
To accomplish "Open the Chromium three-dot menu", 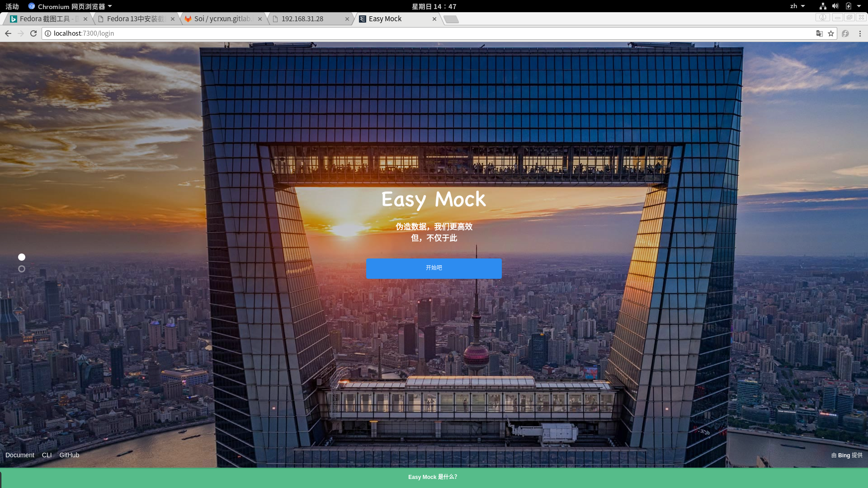I will point(860,33).
